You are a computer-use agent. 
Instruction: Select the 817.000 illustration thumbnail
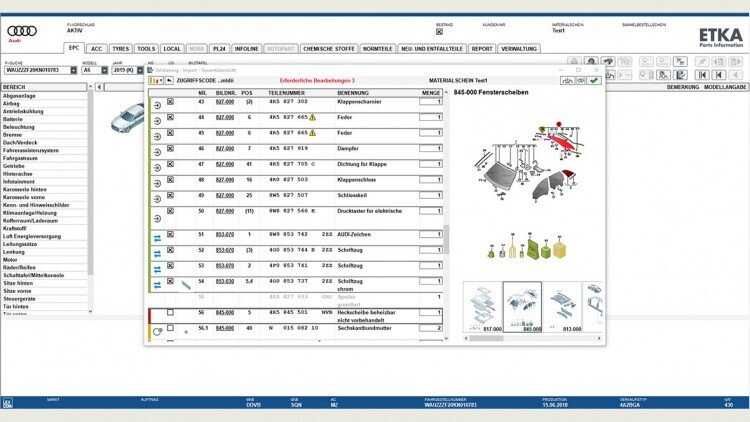pos(483,307)
